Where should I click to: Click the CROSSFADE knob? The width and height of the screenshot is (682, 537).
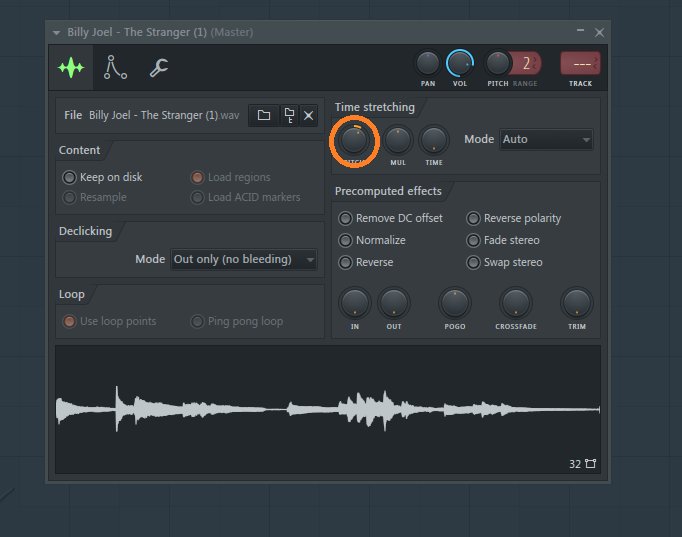(x=515, y=303)
